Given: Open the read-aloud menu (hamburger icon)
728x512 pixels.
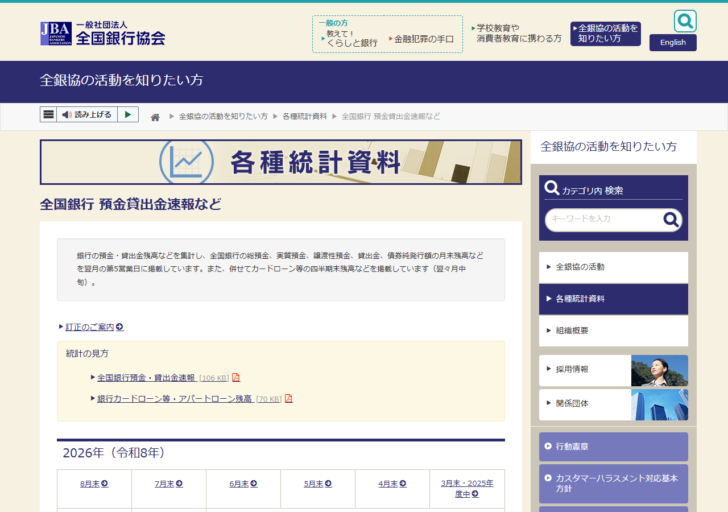Looking at the screenshot, I should pos(48,114).
